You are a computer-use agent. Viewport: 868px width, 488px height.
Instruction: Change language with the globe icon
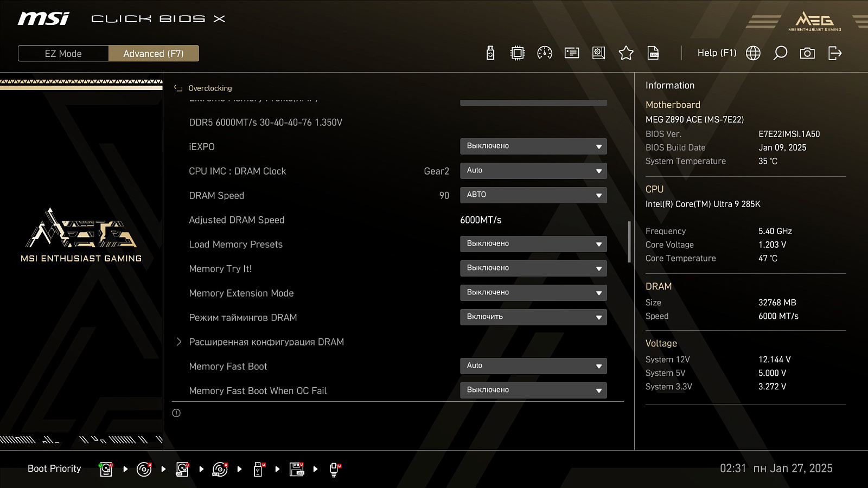(753, 53)
